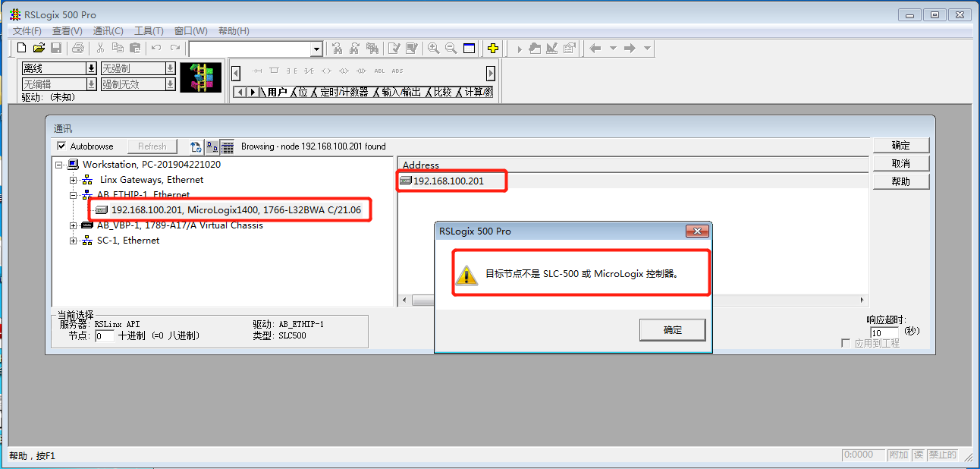This screenshot has height=469, width=980.
Task: Click the 取消 button in 通讯 panel
Action: pyautogui.click(x=900, y=164)
